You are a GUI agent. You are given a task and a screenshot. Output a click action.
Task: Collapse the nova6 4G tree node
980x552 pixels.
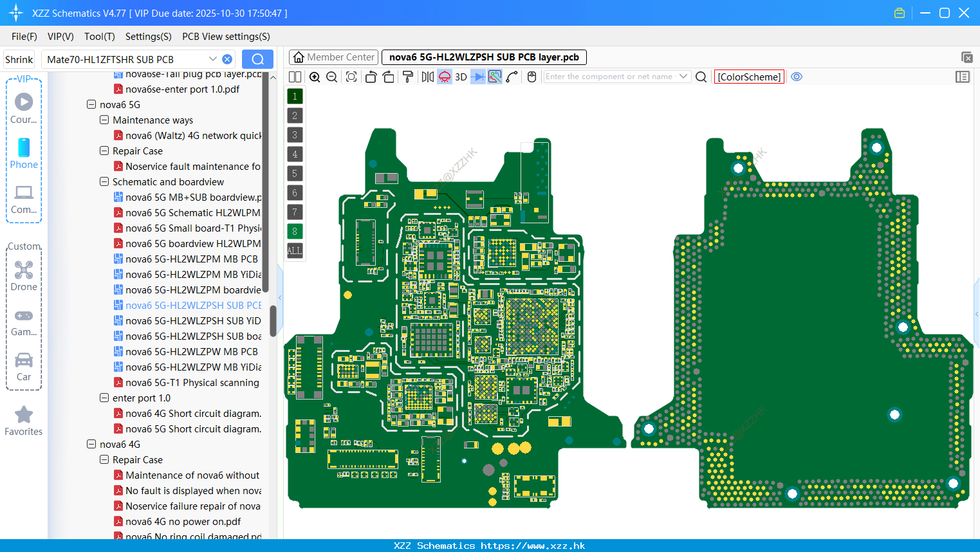pyautogui.click(x=91, y=444)
